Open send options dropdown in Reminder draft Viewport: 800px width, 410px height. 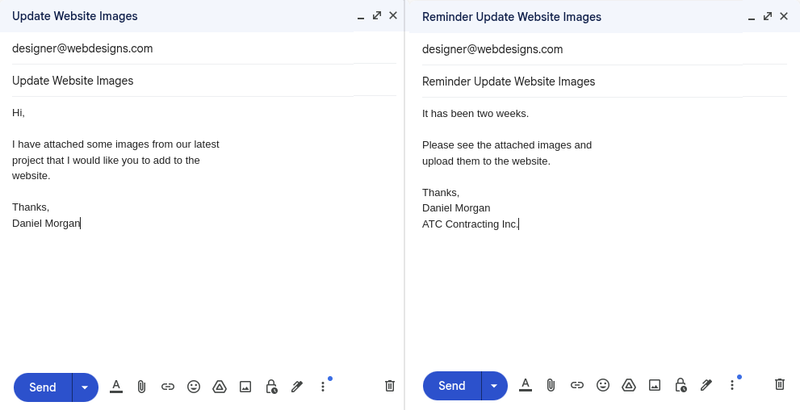click(494, 385)
